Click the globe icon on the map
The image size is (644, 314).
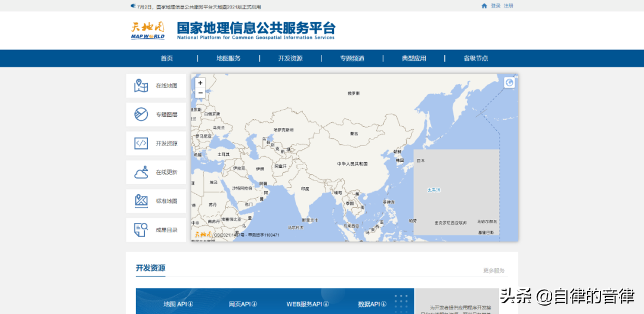tap(509, 83)
